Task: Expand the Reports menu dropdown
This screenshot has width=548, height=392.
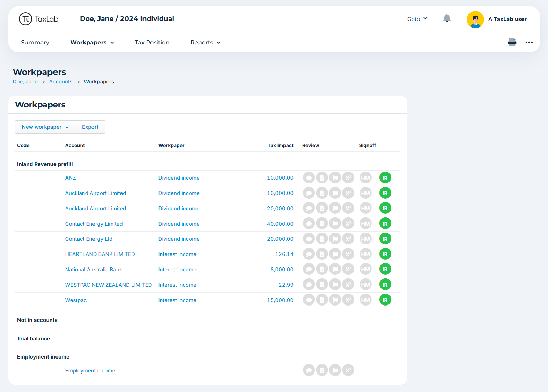Action: point(206,42)
